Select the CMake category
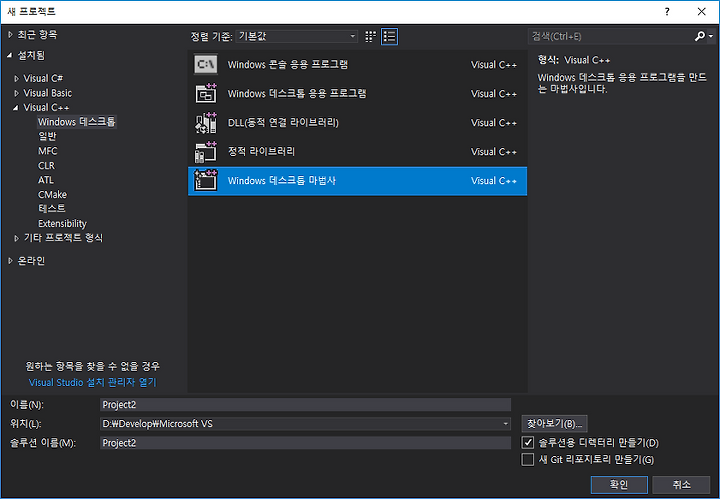 tap(52, 195)
